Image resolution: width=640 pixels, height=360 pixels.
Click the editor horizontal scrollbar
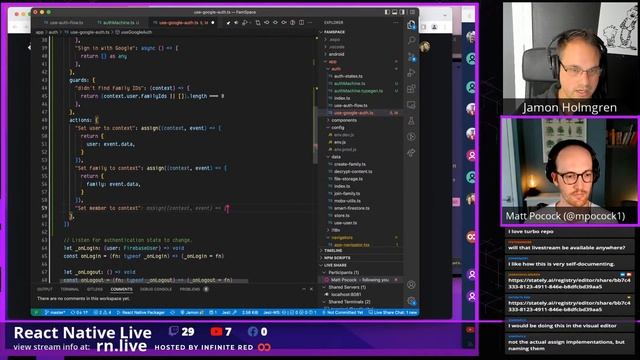(154, 281)
